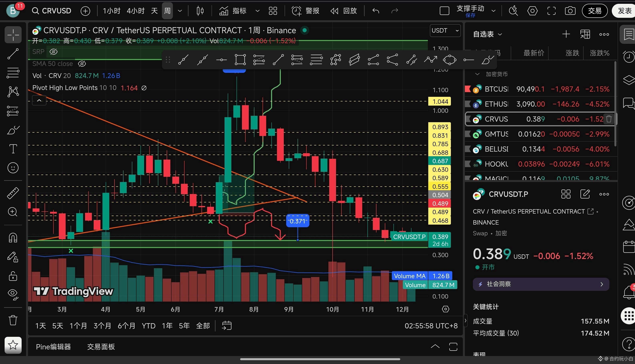Open the layout setup rectangle icon
This screenshot has width=635, height=364.
click(444, 11)
